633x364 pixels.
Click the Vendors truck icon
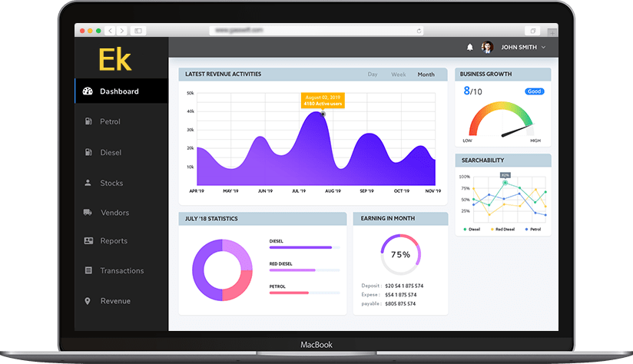tap(88, 212)
